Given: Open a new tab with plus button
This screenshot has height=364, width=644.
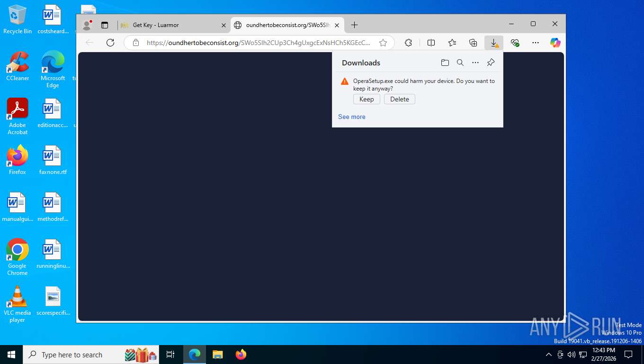Looking at the screenshot, I should pyautogui.click(x=354, y=25).
